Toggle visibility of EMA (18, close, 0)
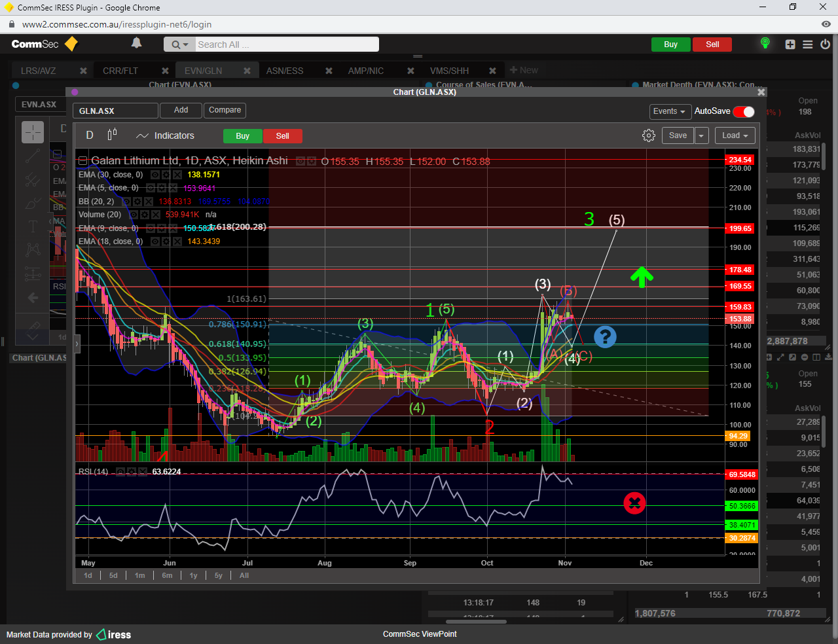The image size is (838, 644). pyautogui.click(x=155, y=241)
